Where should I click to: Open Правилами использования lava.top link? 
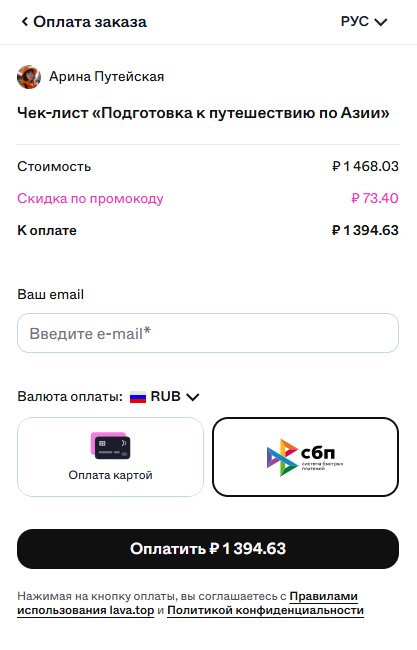pyautogui.click(x=187, y=603)
